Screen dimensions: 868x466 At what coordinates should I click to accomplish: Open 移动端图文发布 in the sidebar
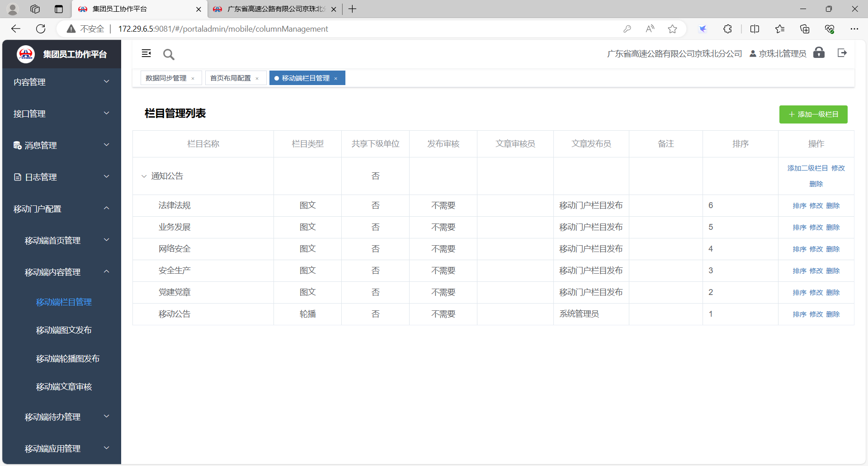[64, 330]
